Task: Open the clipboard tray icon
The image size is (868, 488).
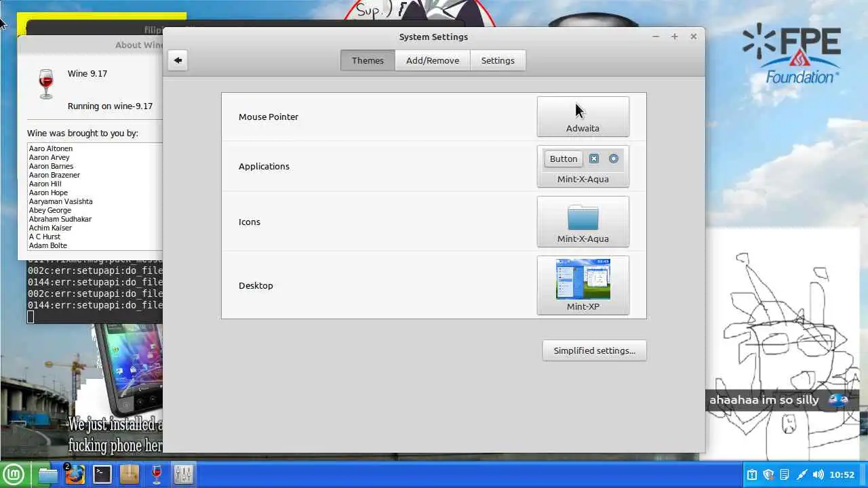Action: click(x=752, y=474)
